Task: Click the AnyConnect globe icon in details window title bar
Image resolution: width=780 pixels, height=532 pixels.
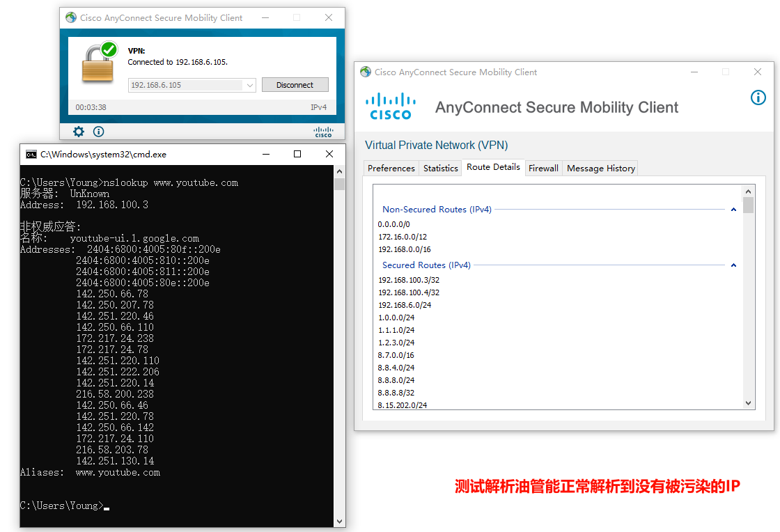Action: point(366,72)
